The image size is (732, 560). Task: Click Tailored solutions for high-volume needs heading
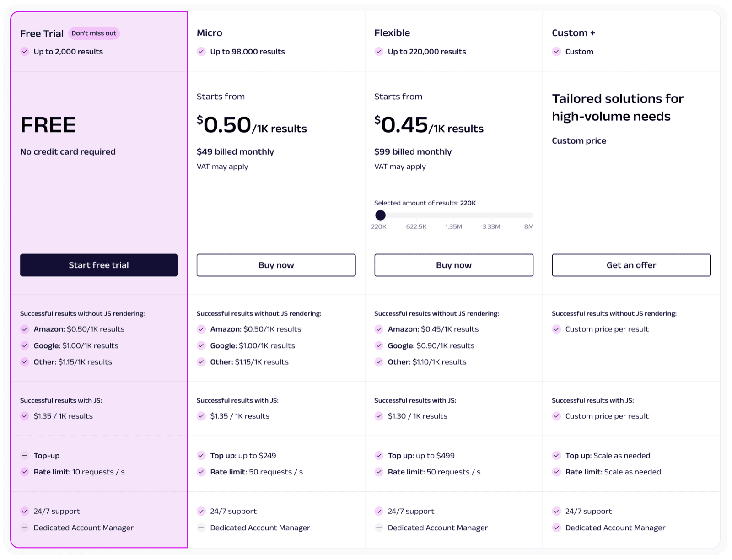[x=618, y=108]
